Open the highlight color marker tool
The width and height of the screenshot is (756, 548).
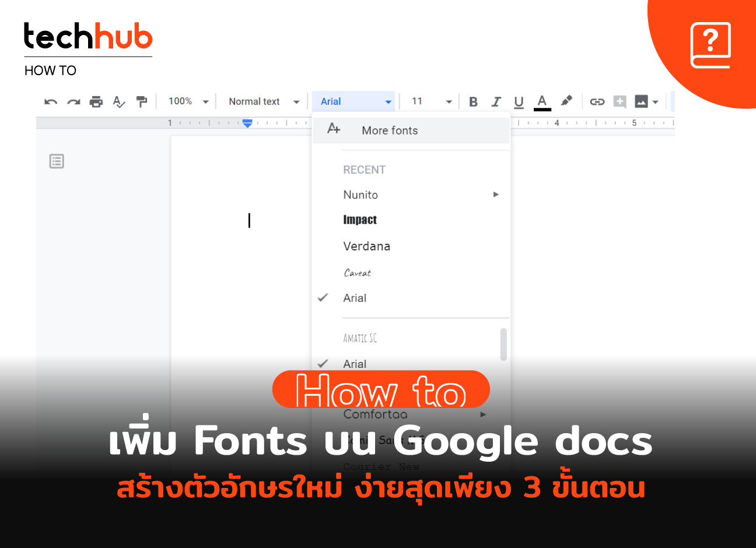coord(566,101)
